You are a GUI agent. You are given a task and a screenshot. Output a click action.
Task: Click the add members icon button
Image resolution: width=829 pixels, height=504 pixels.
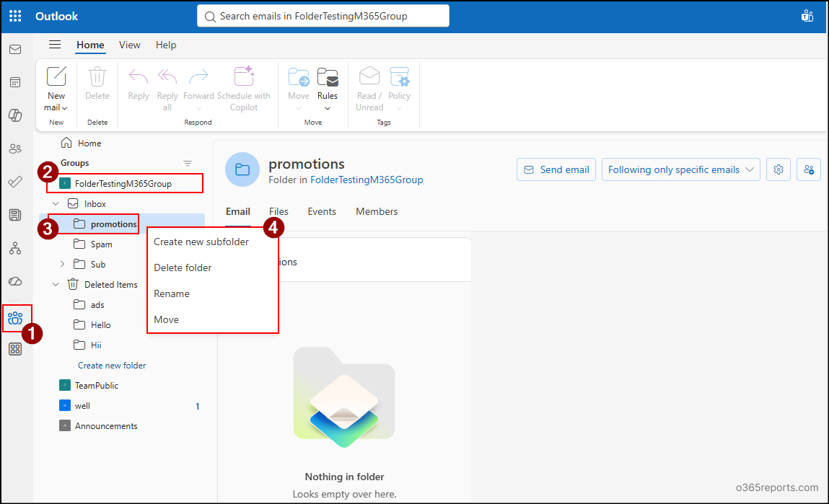[809, 169]
